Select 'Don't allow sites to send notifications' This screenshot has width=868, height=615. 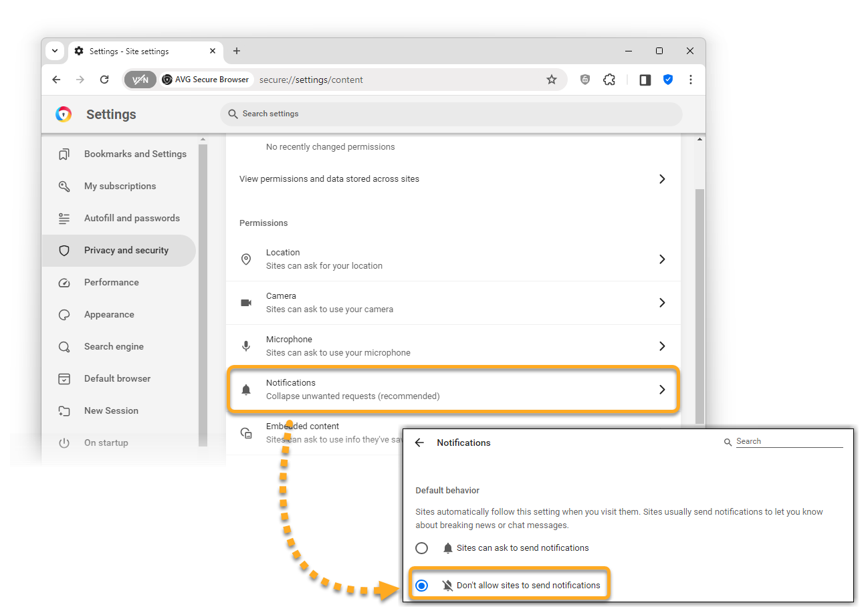pyautogui.click(x=422, y=586)
